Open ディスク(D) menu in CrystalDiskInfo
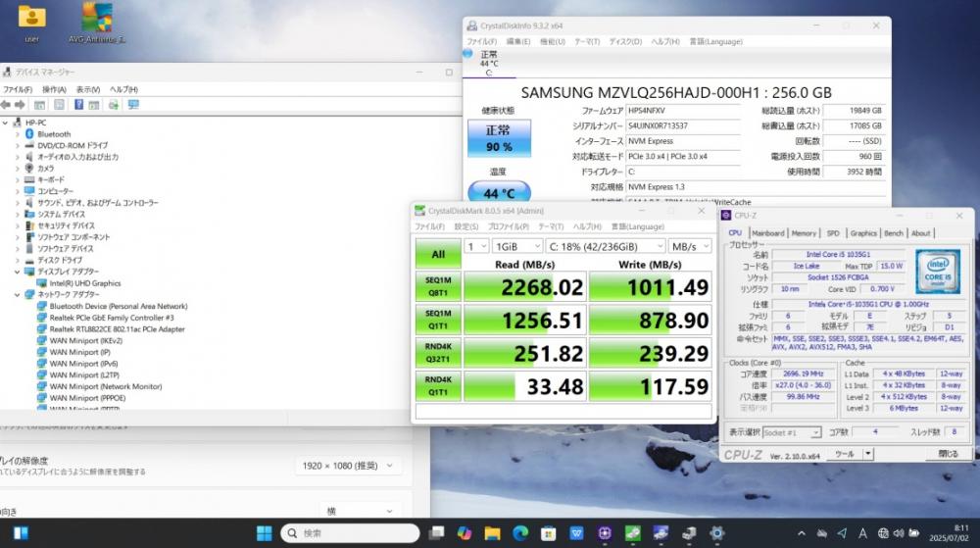980x548 pixels. 625,41
